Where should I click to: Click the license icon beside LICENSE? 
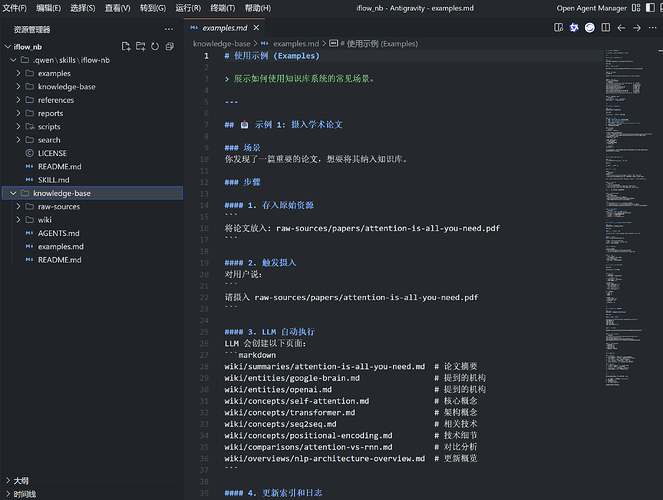coord(30,153)
